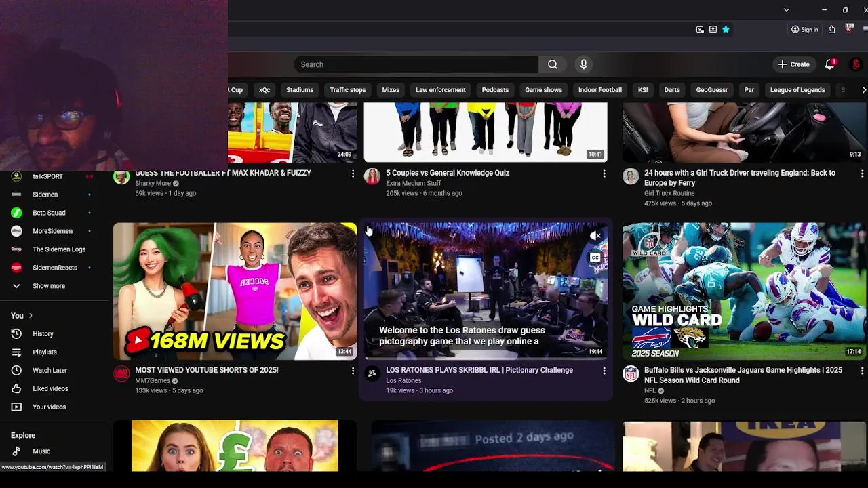Click the NFL channel name
The height and width of the screenshot is (488, 868).
(650, 390)
